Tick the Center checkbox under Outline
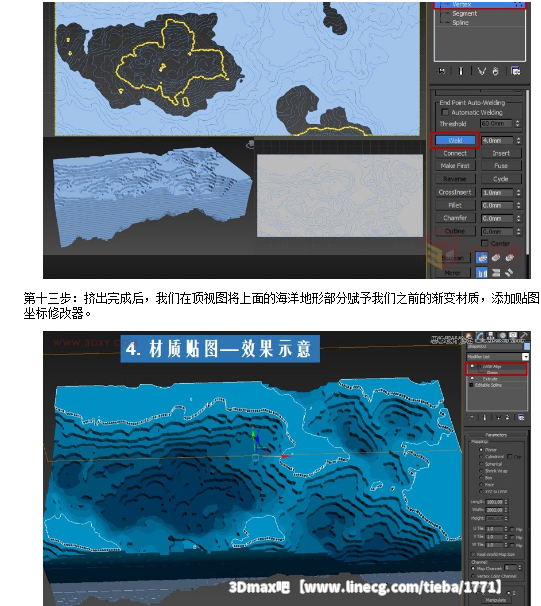The width and height of the screenshot is (541, 606). (x=485, y=243)
